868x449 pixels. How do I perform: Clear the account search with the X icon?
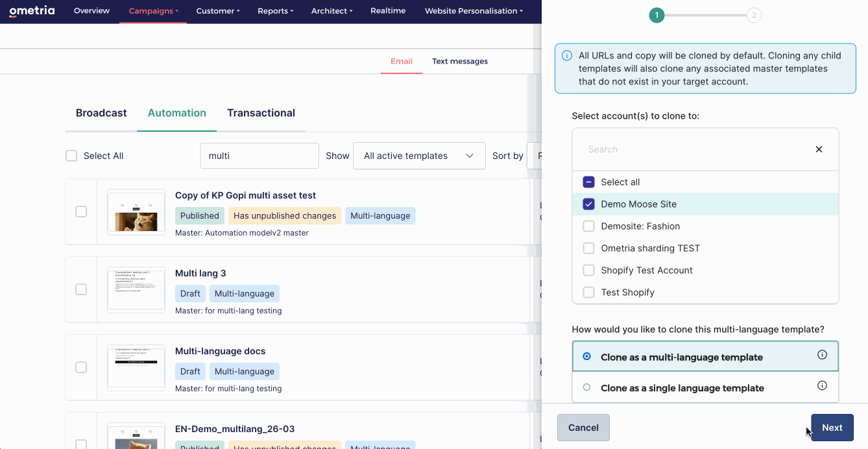pos(819,149)
